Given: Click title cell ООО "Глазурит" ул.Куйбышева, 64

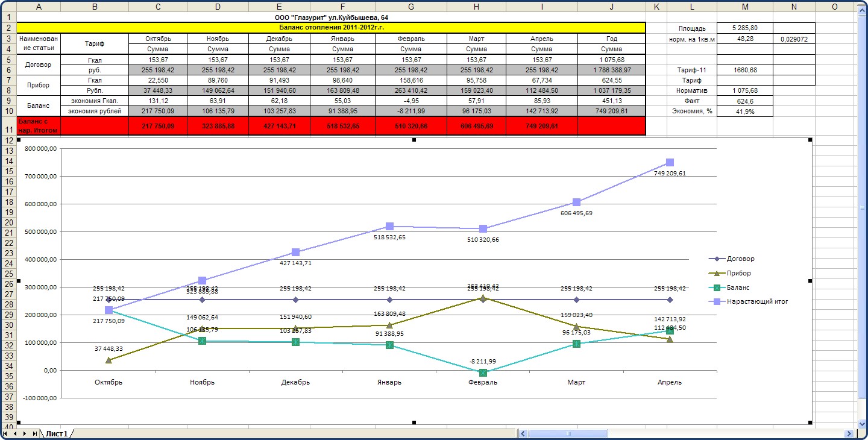Looking at the screenshot, I should [x=331, y=17].
